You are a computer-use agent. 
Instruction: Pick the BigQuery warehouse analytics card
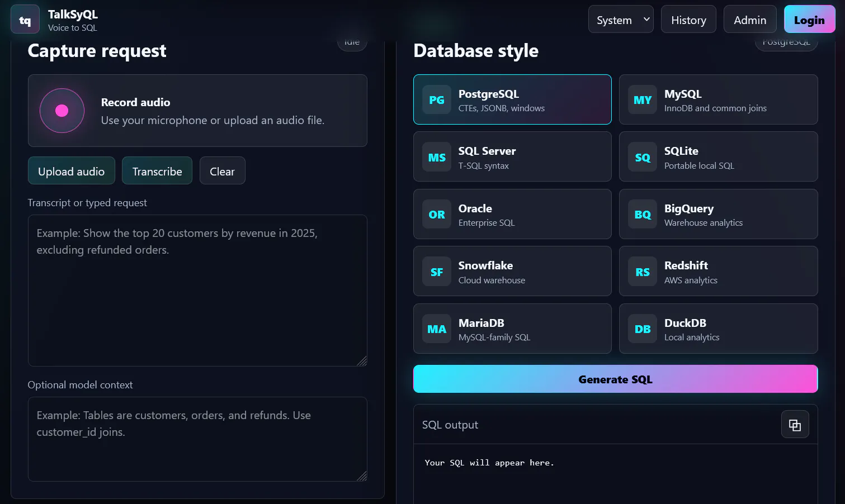(x=718, y=214)
